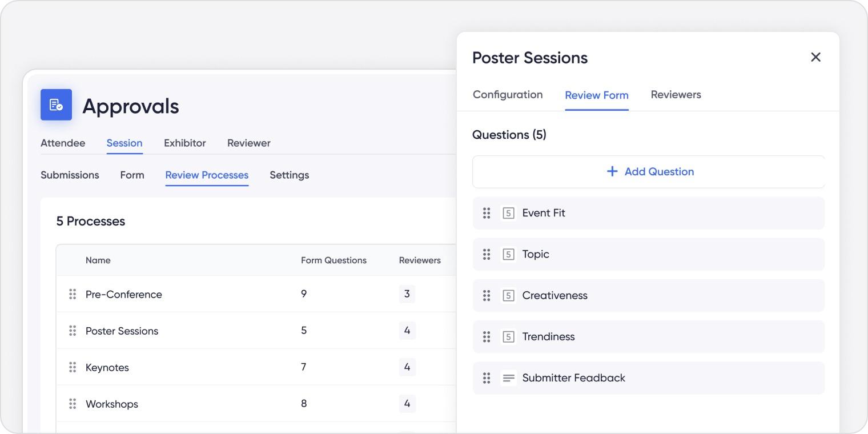Select the Submitter Feedback question
The width and height of the screenshot is (868, 434).
tap(649, 378)
